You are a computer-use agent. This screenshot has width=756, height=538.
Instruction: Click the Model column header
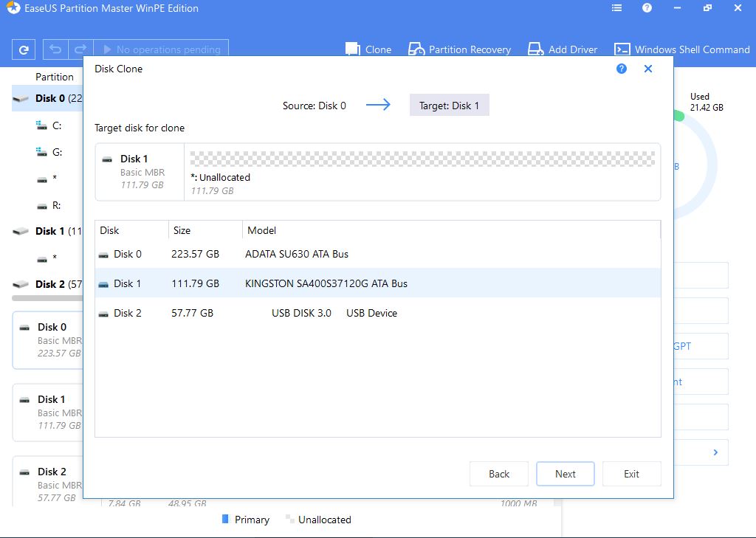(x=262, y=230)
